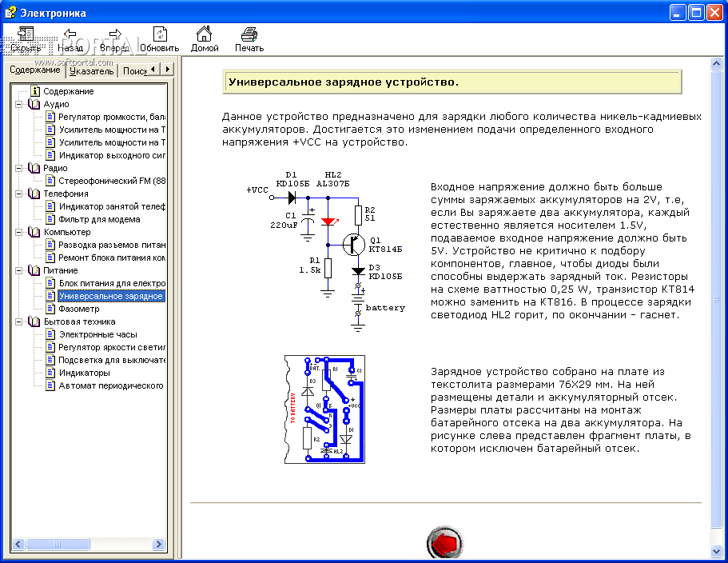Open Блок питания для електро topic
The width and height of the screenshot is (728, 563).
click(111, 283)
